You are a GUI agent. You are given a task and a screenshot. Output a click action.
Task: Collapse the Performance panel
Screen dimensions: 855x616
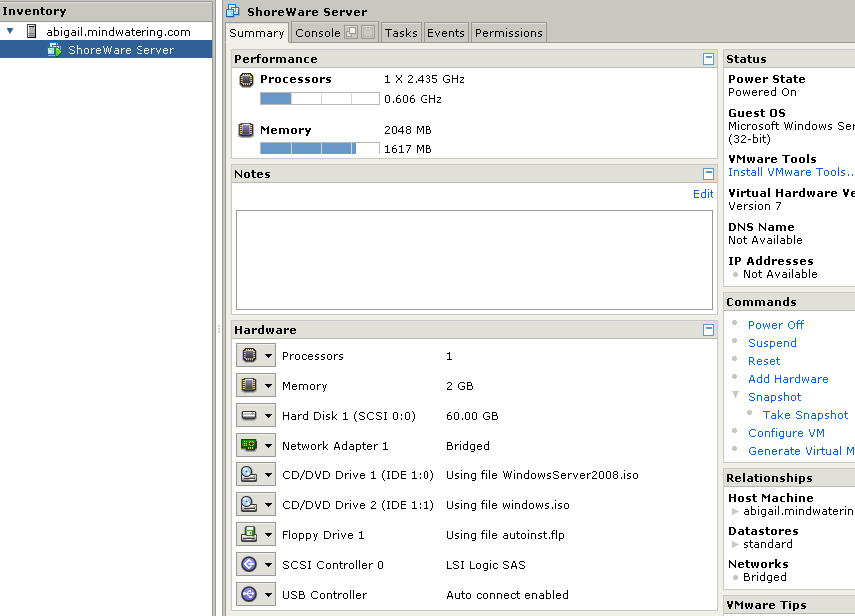pos(709,59)
